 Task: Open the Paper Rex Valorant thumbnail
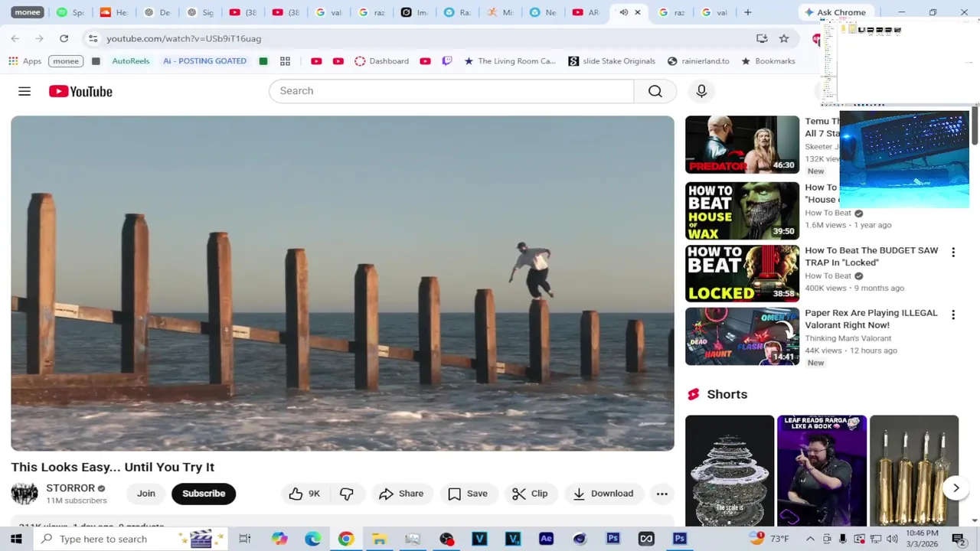click(x=742, y=336)
